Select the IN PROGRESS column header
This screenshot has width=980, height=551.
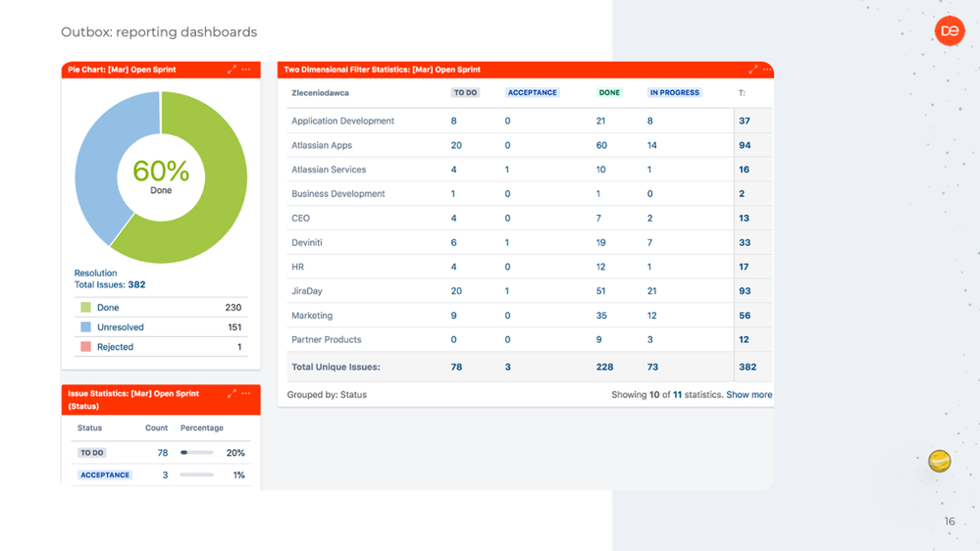[674, 92]
